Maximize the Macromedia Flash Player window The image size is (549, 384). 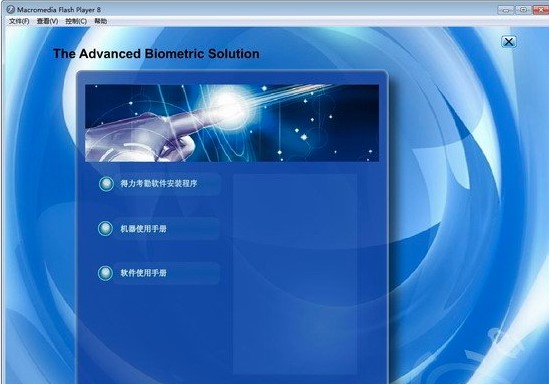pyautogui.click(x=523, y=10)
